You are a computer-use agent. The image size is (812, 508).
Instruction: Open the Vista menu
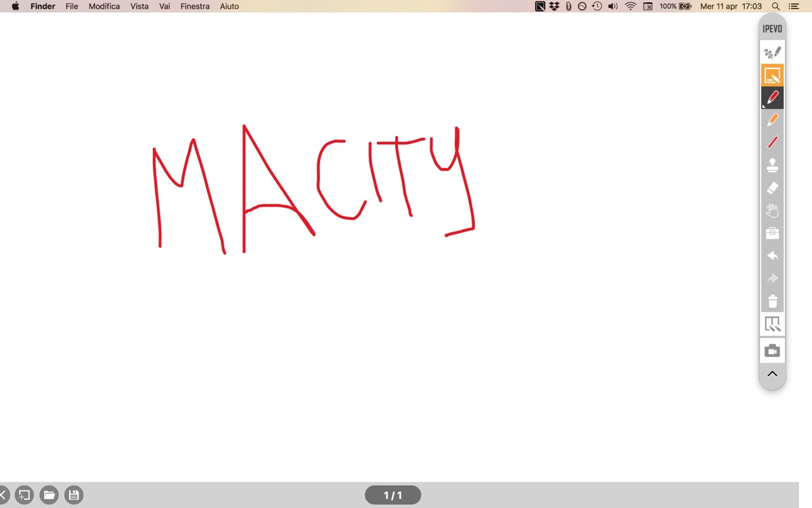coord(139,6)
